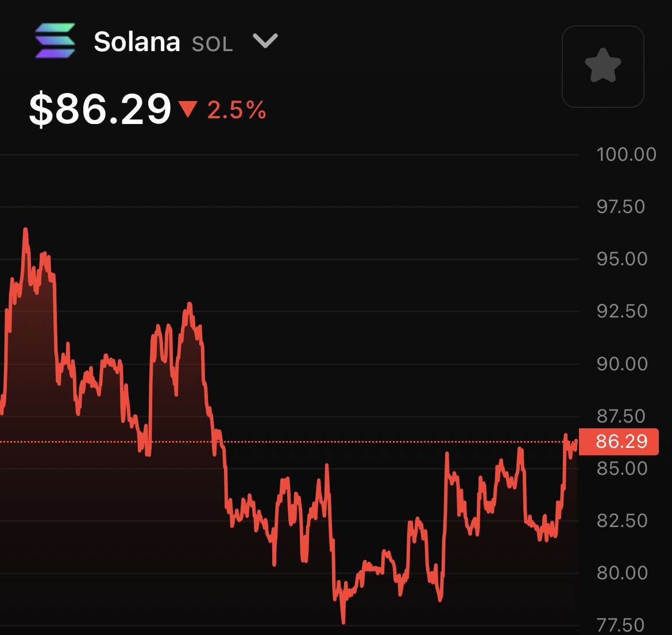Click the 100.00 axis label
Screen dimensions: 672x635
(x=626, y=154)
